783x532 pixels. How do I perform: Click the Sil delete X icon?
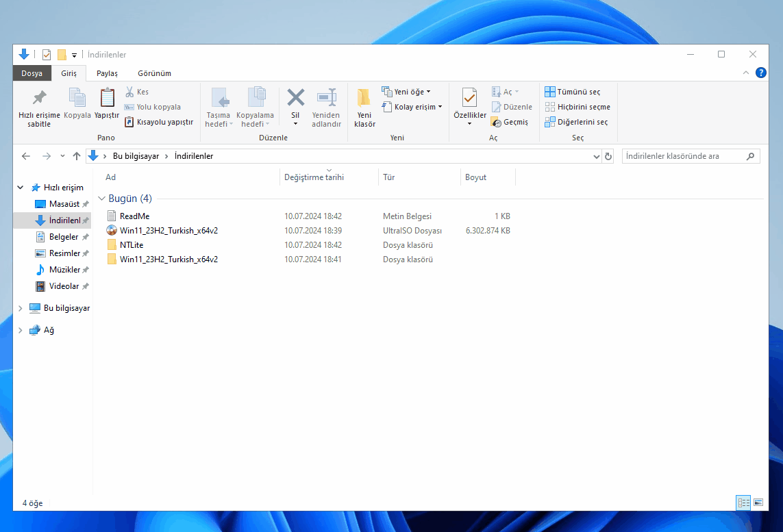pos(296,98)
